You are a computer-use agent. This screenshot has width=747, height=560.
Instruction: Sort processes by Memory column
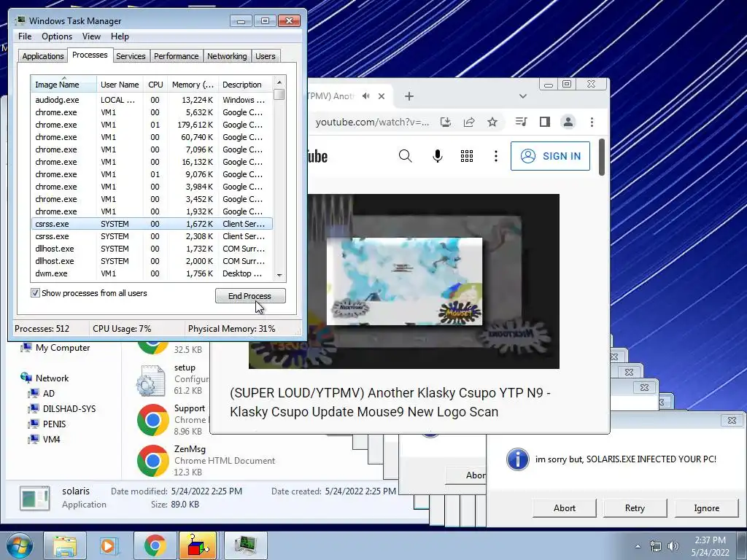click(193, 85)
